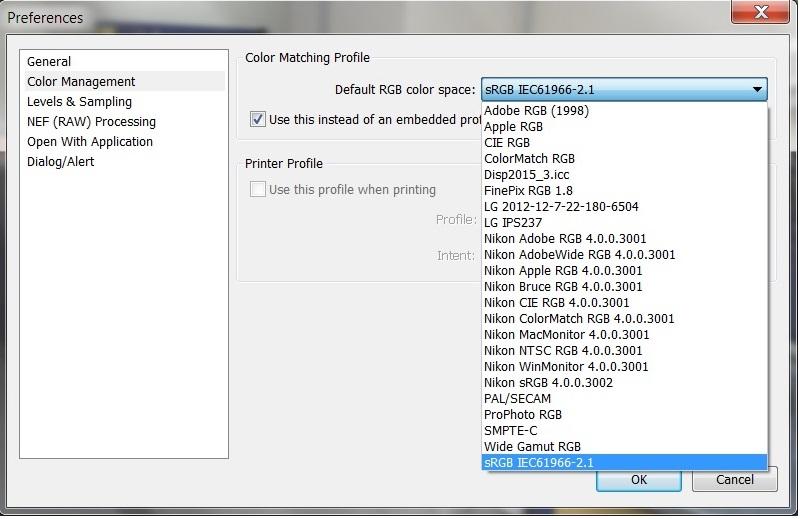Screen dimensions: 800x519
Task: Select SMPTE-C color space
Action: pos(624,430)
